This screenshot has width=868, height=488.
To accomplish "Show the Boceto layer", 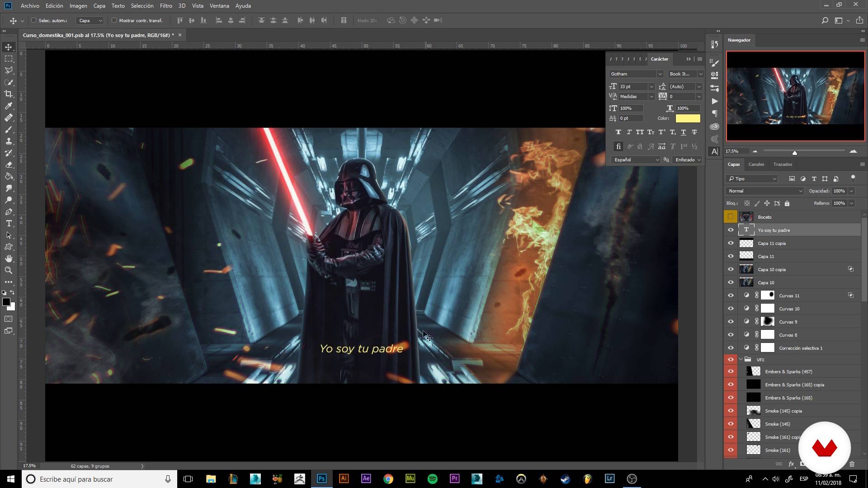I will [x=731, y=217].
